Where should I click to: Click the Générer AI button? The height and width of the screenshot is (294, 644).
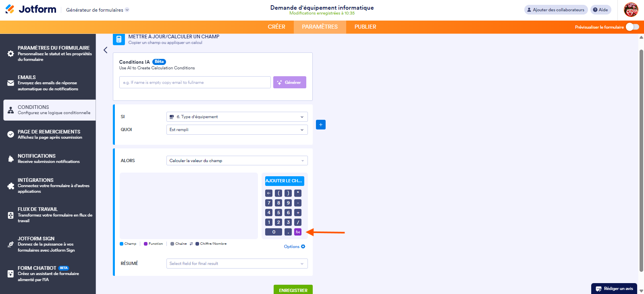[x=290, y=82]
